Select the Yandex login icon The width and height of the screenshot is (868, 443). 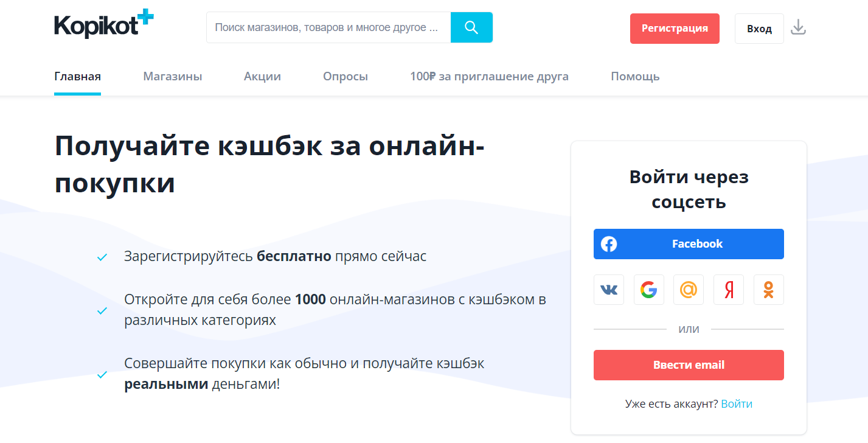point(729,290)
